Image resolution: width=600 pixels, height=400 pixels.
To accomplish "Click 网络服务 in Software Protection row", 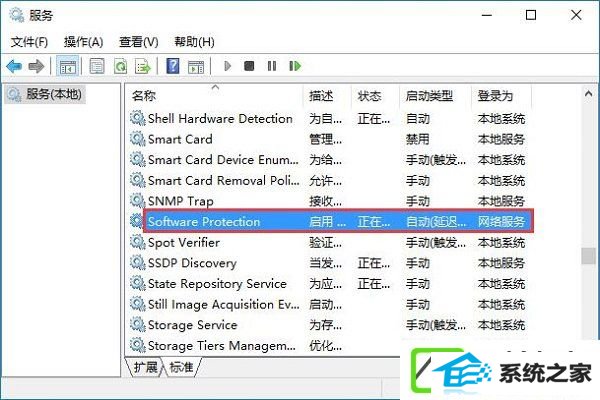I will pyautogui.click(x=501, y=222).
